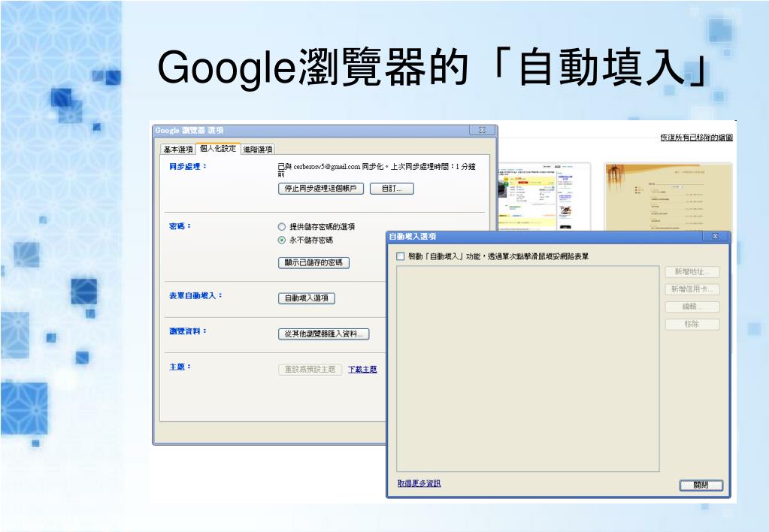Click the 主題： label

pyautogui.click(x=180, y=367)
